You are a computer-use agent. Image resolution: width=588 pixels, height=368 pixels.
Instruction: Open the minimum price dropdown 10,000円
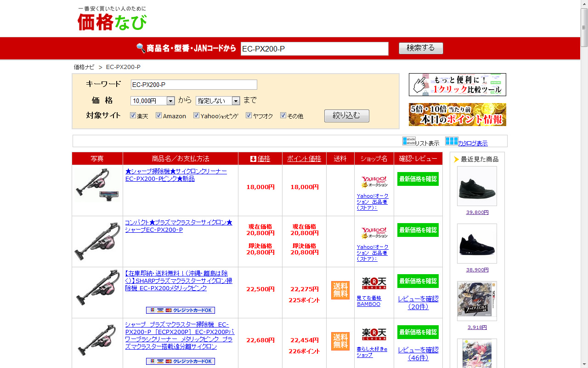coord(153,101)
